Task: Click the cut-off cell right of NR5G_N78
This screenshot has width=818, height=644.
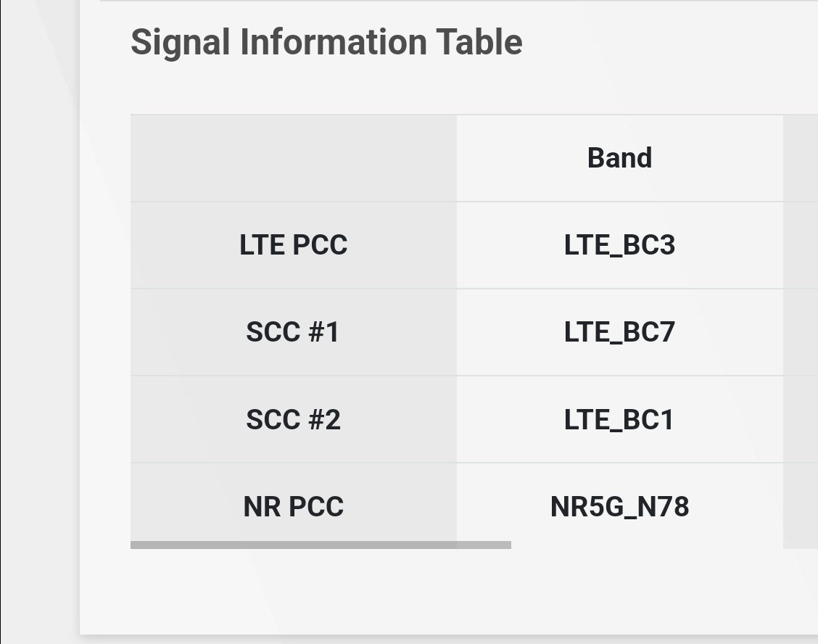Action: [801, 506]
